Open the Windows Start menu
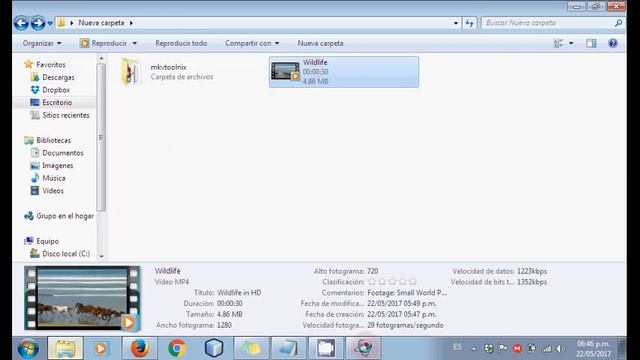Image resolution: width=640 pixels, height=360 pixels. click(28, 348)
